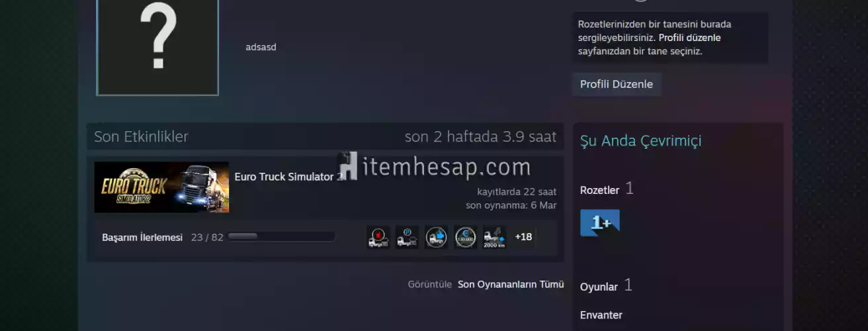Screen dimensions: 868x331
Task: Open the Envanter link
Action: [601, 315]
